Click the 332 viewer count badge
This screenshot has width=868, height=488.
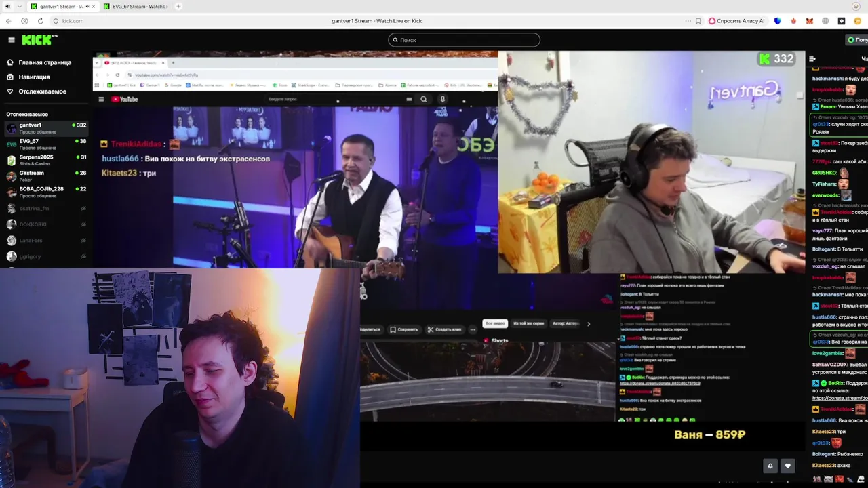click(776, 59)
